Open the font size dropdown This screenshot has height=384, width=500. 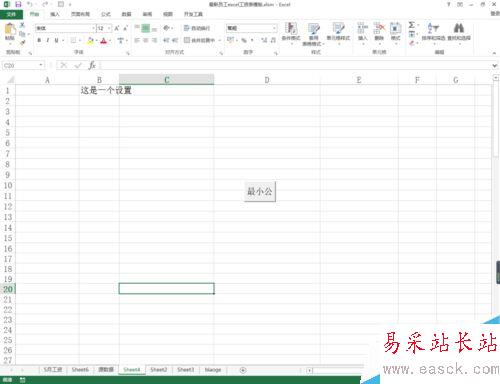109,28
